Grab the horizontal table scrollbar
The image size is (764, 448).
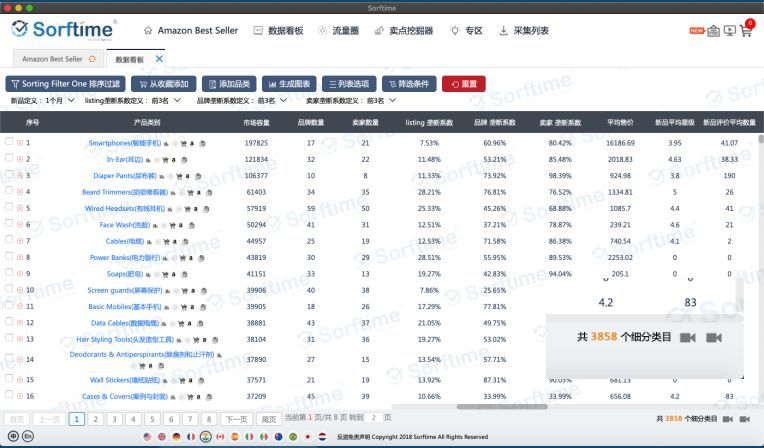pyautogui.click(x=502, y=407)
